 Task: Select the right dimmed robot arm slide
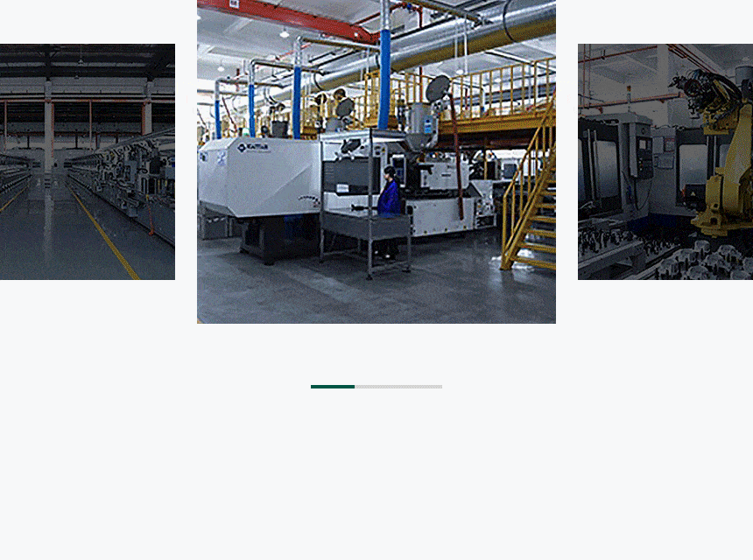pos(665,162)
